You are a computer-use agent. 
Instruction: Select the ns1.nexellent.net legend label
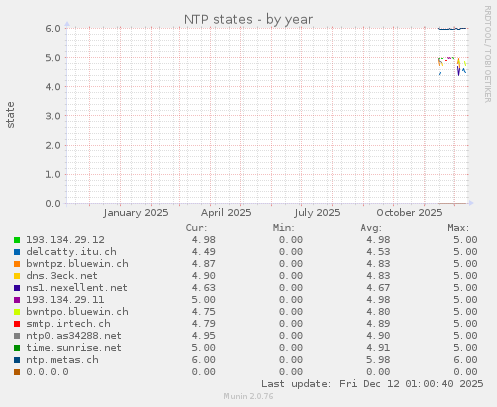tap(77, 288)
